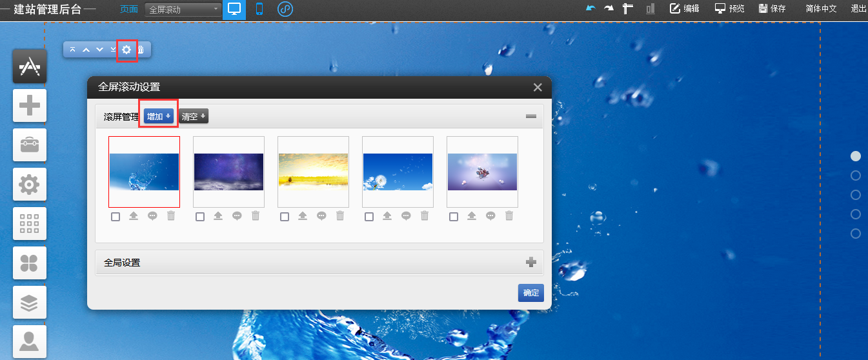Close the 全屏滚动设置 dialog
The height and width of the screenshot is (360, 868).
(x=538, y=87)
